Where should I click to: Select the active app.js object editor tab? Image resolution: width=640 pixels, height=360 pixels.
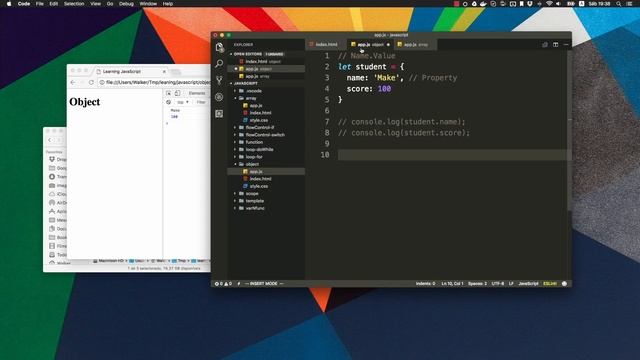point(370,44)
